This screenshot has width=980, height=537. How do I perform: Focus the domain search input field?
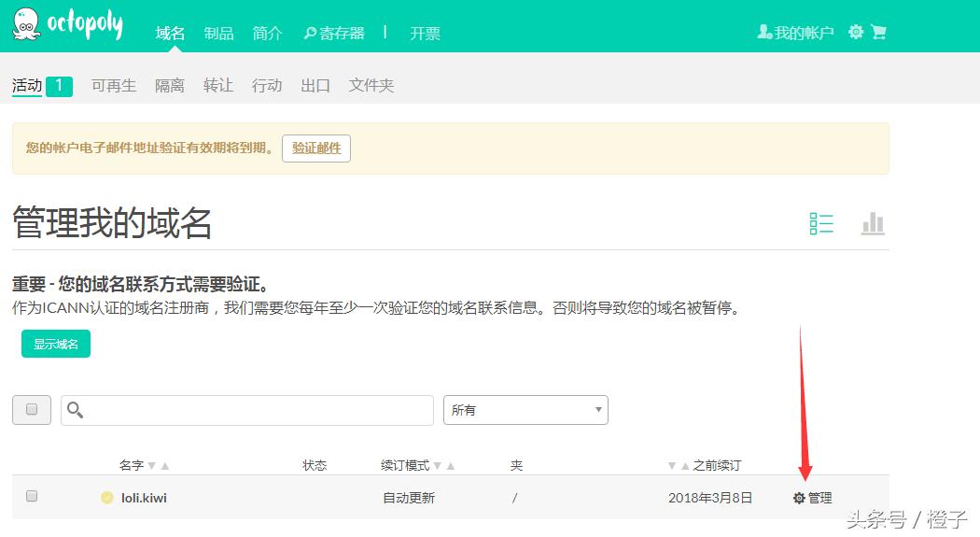(x=247, y=410)
